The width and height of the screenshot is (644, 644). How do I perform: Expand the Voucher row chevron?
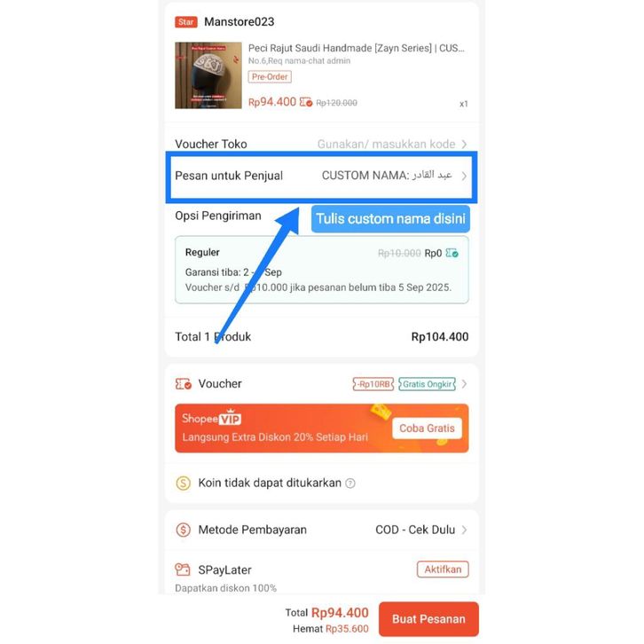point(464,384)
